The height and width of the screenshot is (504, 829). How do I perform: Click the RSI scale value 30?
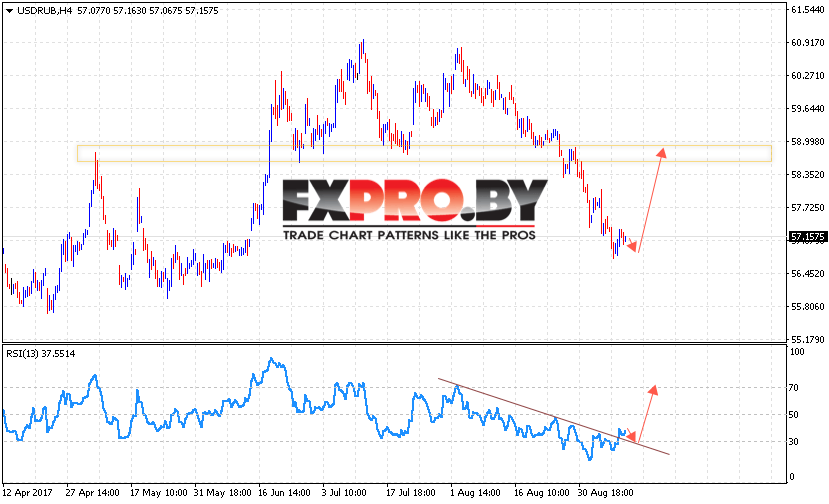click(794, 441)
